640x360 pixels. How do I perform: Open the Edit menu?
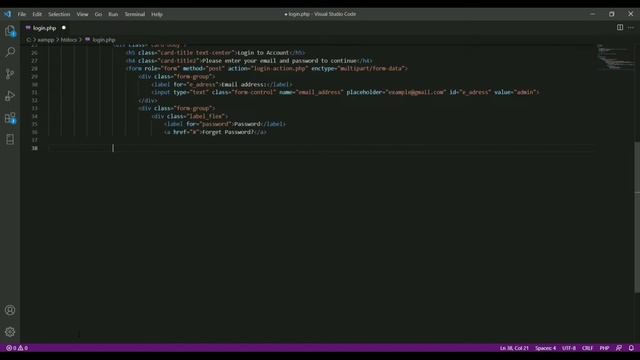click(x=37, y=14)
